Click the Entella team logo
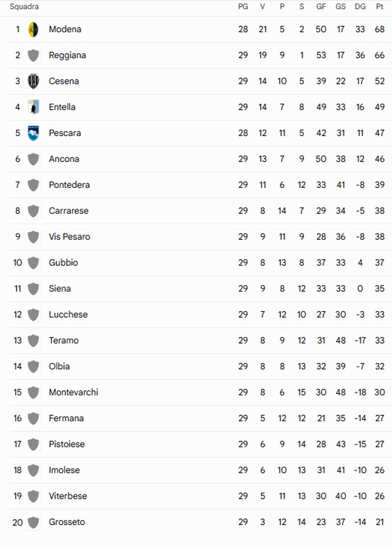This screenshot has width=392, height=546. point(33,107)
